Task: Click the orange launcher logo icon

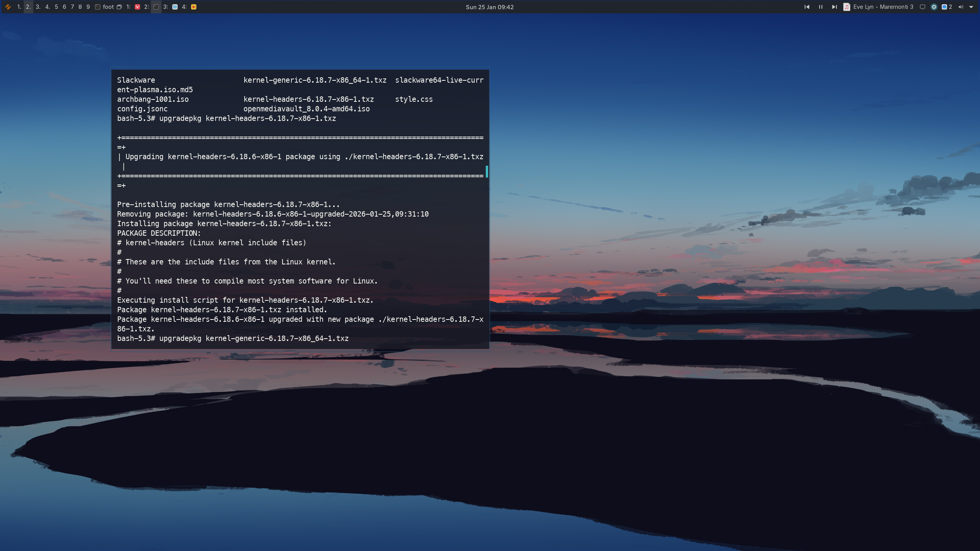Action: pyautogui.click(x=8, y=7)
